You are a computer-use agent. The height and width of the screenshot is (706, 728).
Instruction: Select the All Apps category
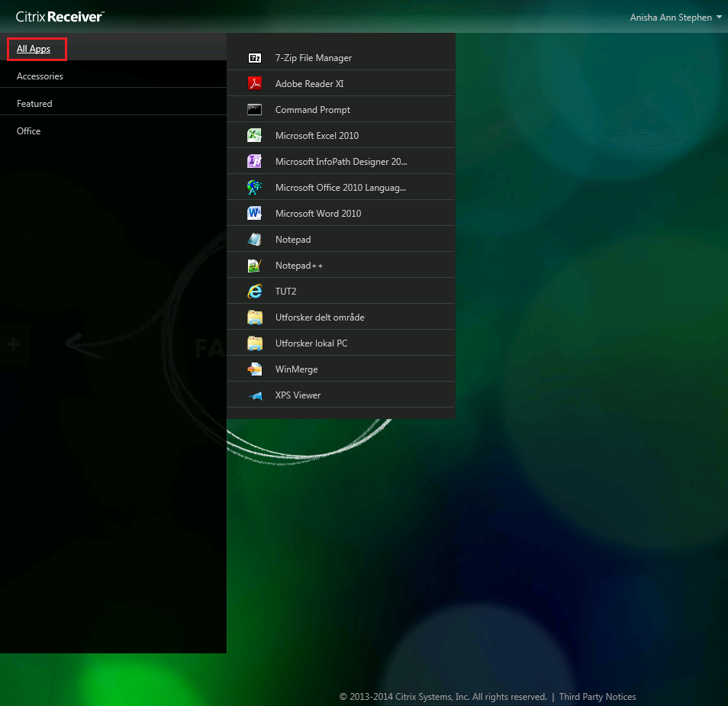[x=34, y=49]
